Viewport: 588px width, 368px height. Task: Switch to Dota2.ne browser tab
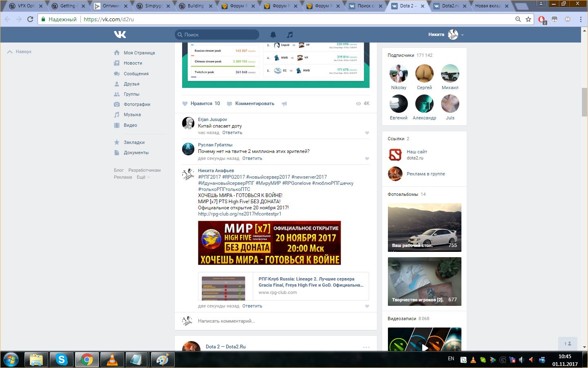pos(449,6)
